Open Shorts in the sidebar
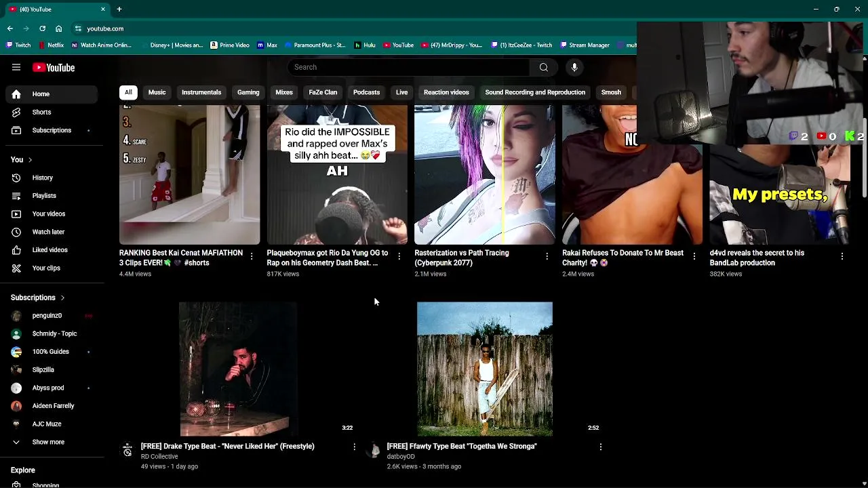The height and width of the screenshot is (488, 868). pyautogui.click(x=51, y=112)
